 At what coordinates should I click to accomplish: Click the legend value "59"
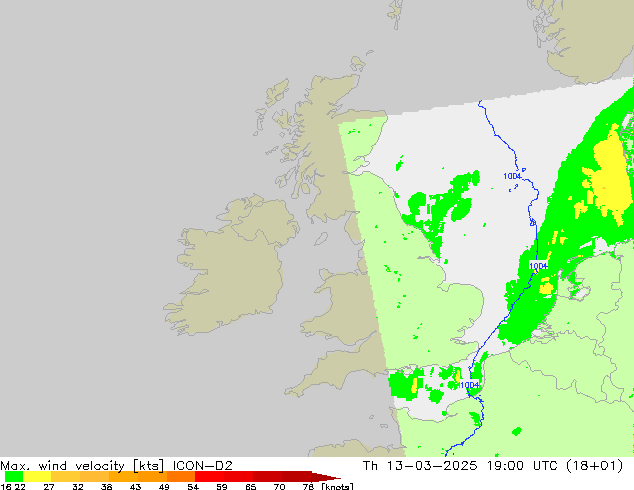tap(222, 486)
